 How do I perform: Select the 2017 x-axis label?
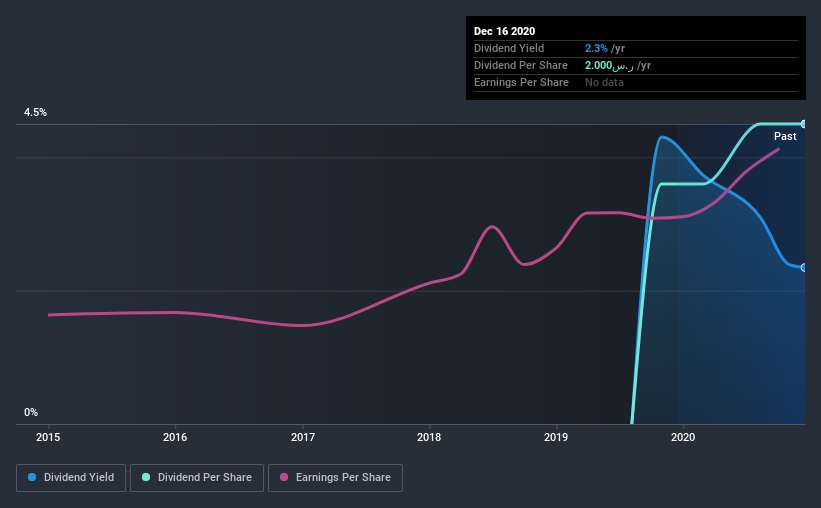(303, 437)
